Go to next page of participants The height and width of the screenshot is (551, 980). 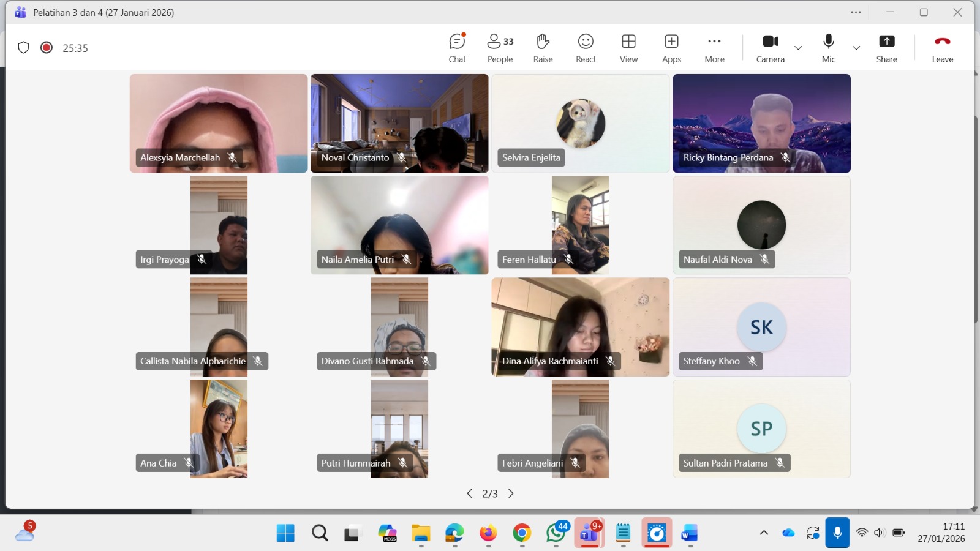coord(511,493)
